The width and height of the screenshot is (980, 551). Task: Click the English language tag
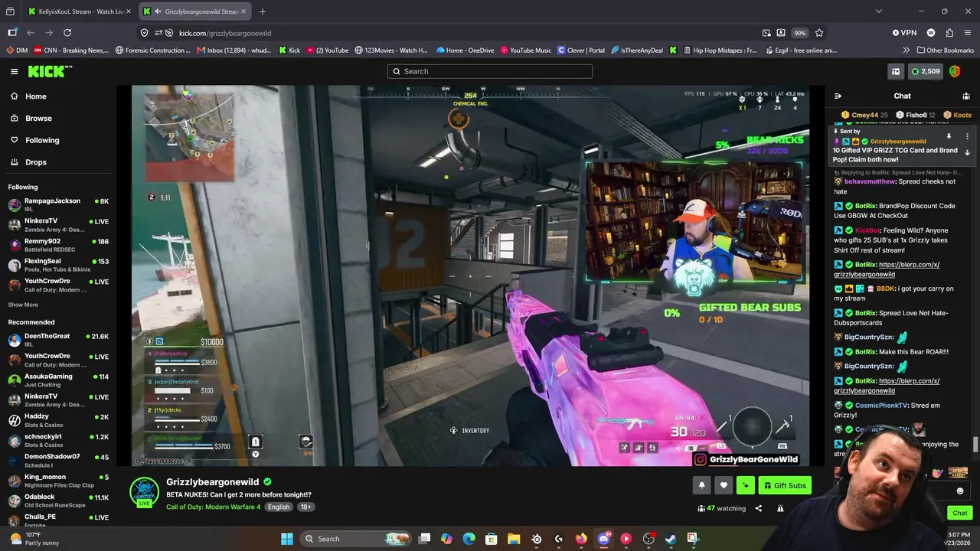point(279,507)
